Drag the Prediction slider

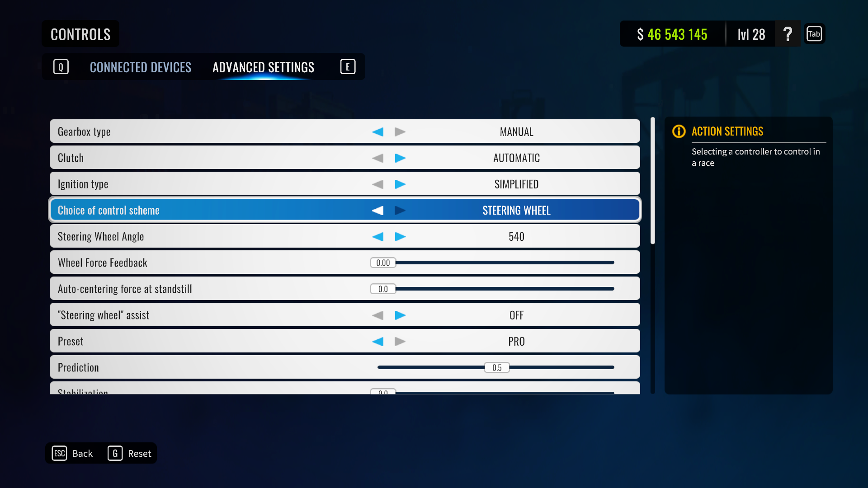click(x=495, y=367)
